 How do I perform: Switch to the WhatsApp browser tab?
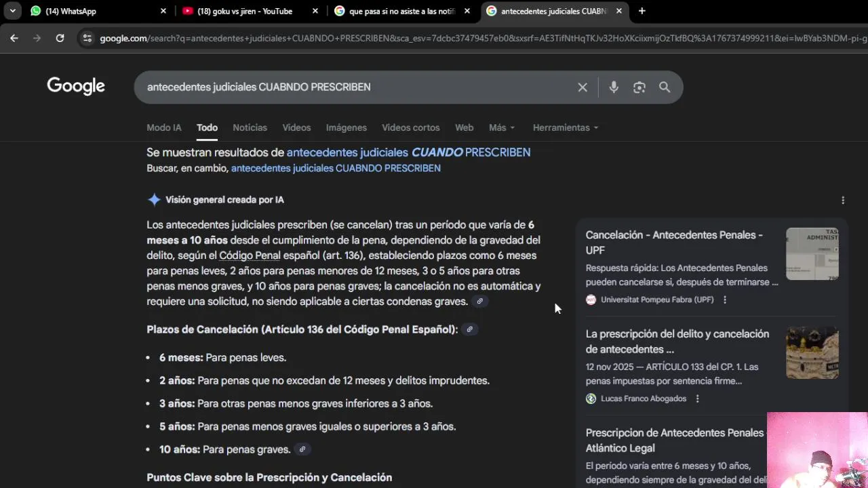pyautogui.click(x=97, y=11)
